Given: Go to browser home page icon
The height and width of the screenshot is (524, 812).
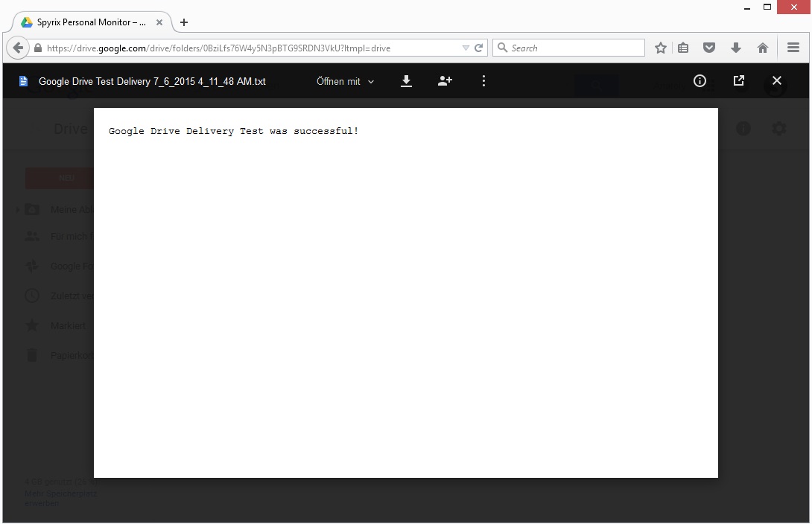Looking at the screenshot, I should point(762,48).
